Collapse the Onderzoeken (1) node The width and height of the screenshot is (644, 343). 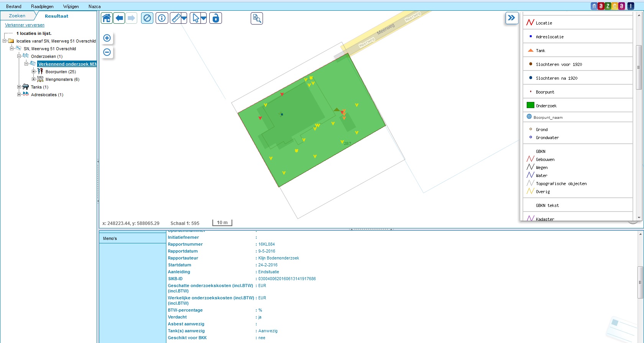19,56
